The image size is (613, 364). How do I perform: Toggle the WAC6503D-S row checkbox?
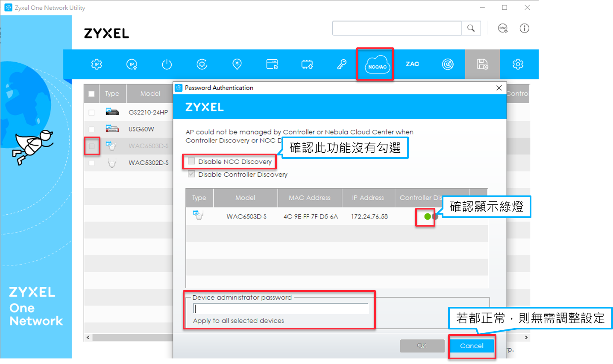point(91,146)
